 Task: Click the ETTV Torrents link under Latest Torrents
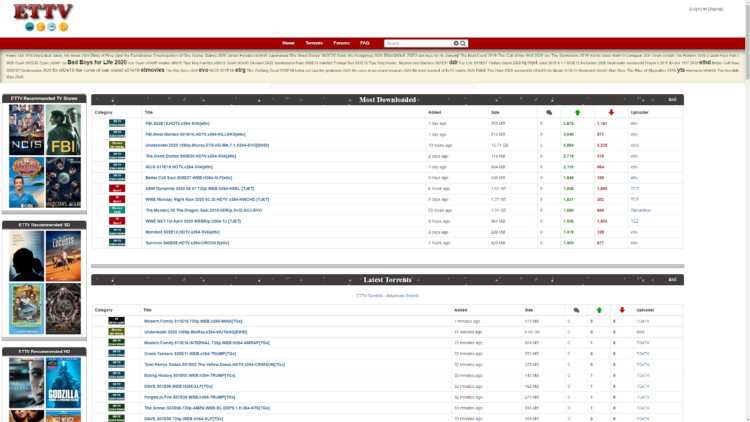[x=370, y=296]
